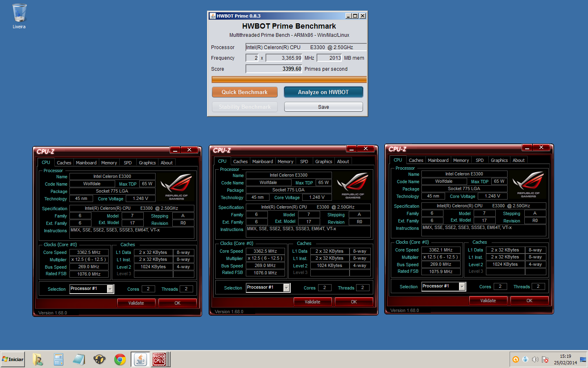
Task: Click Validate in left CPU-Z window
Action: pyautogui.click(x=136, y=303)
